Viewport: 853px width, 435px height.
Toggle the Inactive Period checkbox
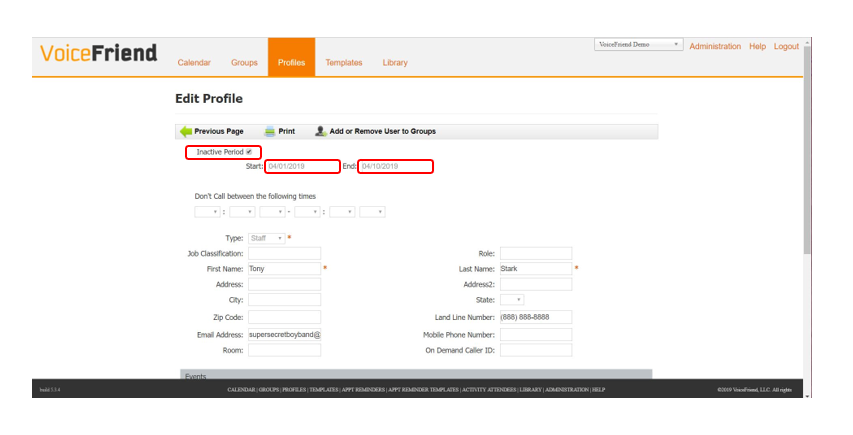249,152
